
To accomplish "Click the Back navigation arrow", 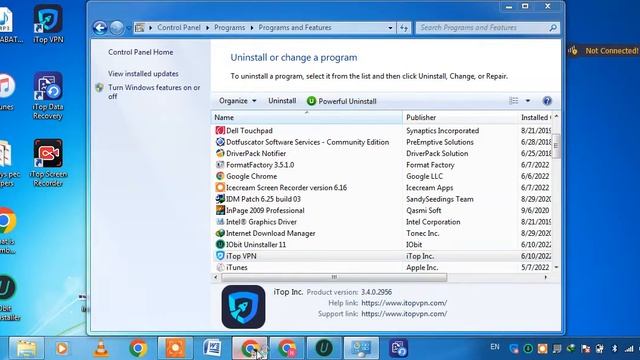I will [x=100, y=28].
